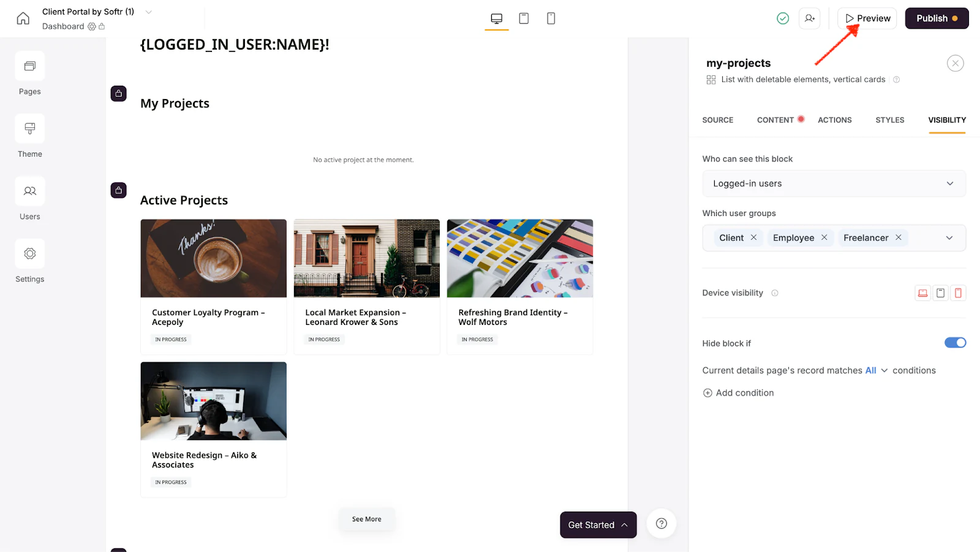Toggle desktop device visibility
This screenshot has height=552, width=980.
[922, 293]
